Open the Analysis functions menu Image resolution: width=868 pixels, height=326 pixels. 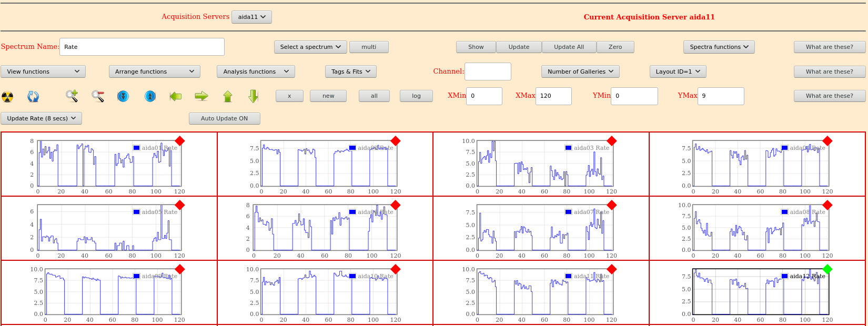256,72
